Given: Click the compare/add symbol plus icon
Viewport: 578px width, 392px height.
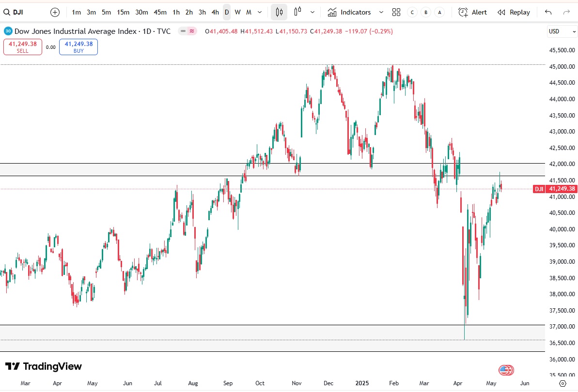Looking at the screenshot, I should pos(54,12).
